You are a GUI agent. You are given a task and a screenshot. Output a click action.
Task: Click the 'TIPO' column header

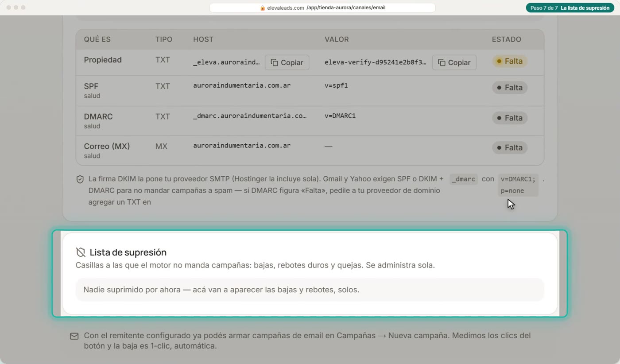point(164,39)
